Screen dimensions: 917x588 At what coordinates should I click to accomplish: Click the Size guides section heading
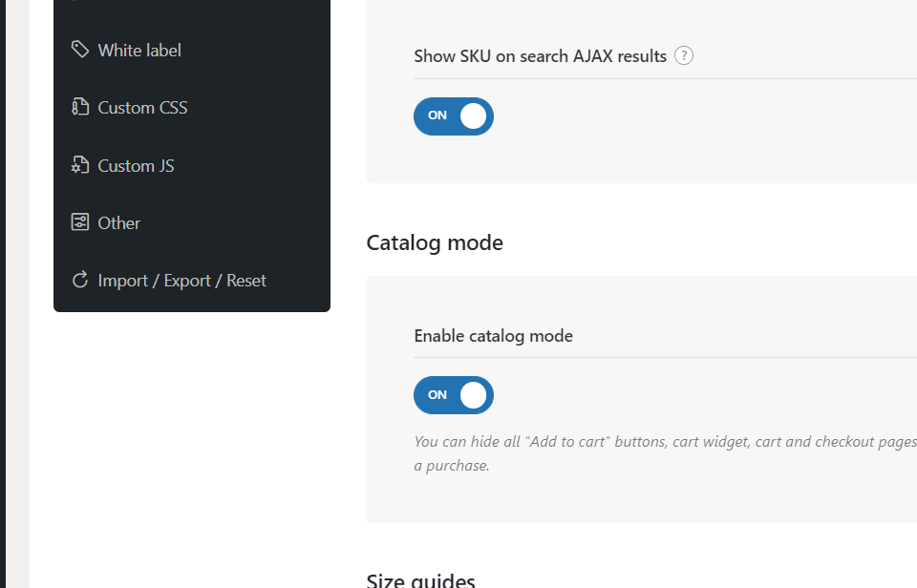tap(420, 580)
